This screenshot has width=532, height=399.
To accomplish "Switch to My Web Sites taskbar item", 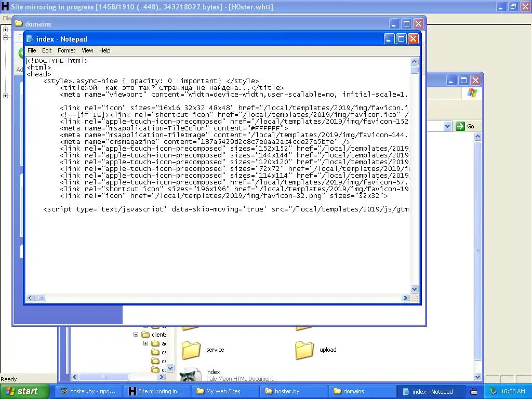I will tap(224, 391).
